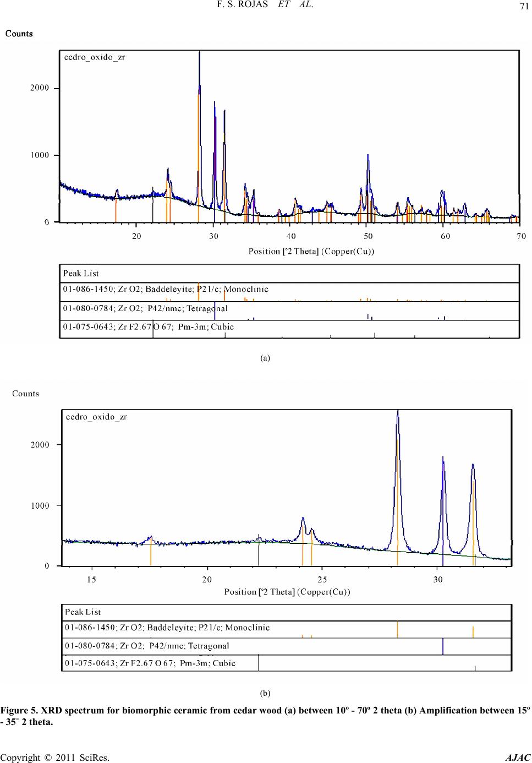Click the "2000" y-axis tick in chart (a)
The image size is (532, 763).
click(x=40, y=88)
